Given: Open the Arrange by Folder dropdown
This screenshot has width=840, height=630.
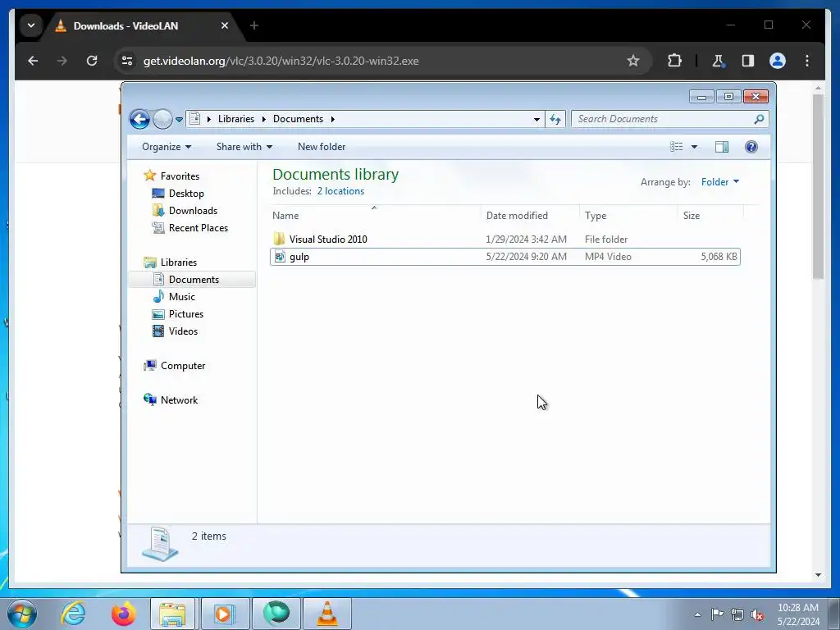Looking at the screenshot, I should tap(720, 182).
